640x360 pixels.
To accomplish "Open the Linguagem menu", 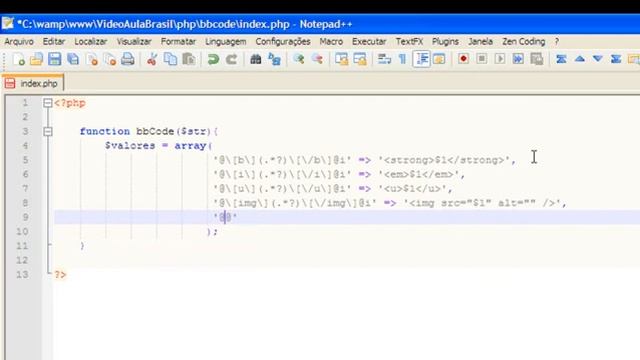I will [226, 42].
